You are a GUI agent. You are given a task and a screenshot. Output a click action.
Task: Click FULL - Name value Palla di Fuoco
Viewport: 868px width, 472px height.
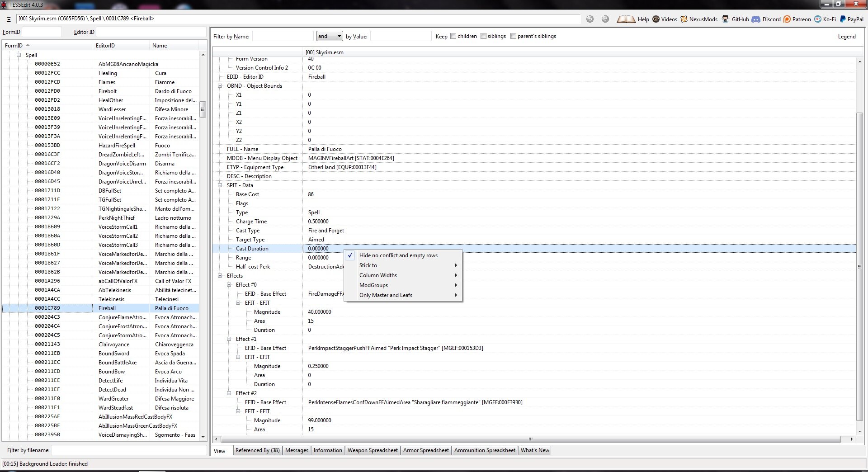(x=325, y=149)
